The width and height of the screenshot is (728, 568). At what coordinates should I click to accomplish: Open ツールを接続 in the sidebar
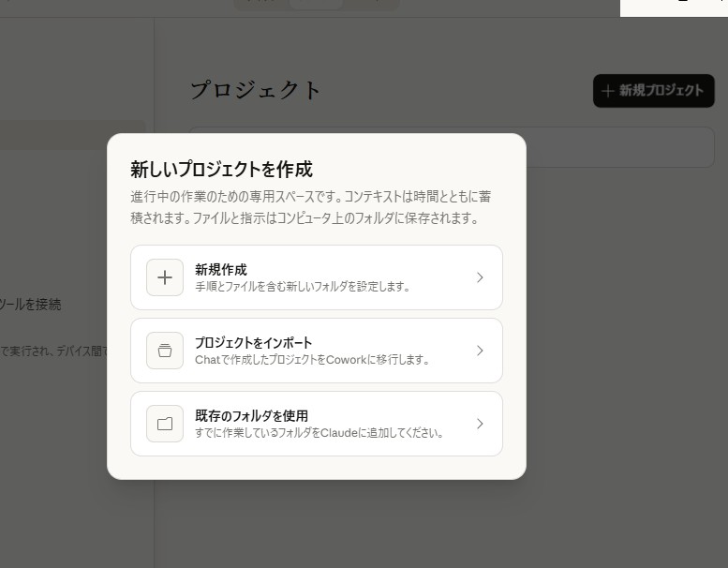click(x=31, y=305)
